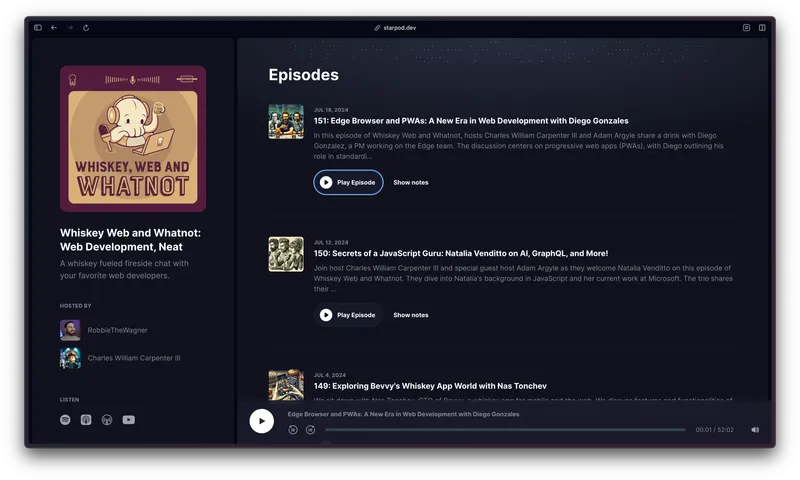
Task: Open the Overcast listen icon
Action: 107,420
